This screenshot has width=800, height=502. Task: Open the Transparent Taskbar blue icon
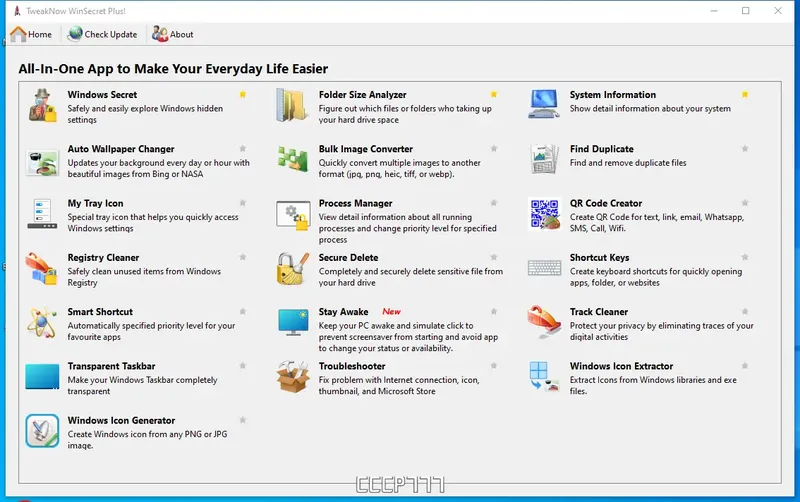click(x=42, y=376)
